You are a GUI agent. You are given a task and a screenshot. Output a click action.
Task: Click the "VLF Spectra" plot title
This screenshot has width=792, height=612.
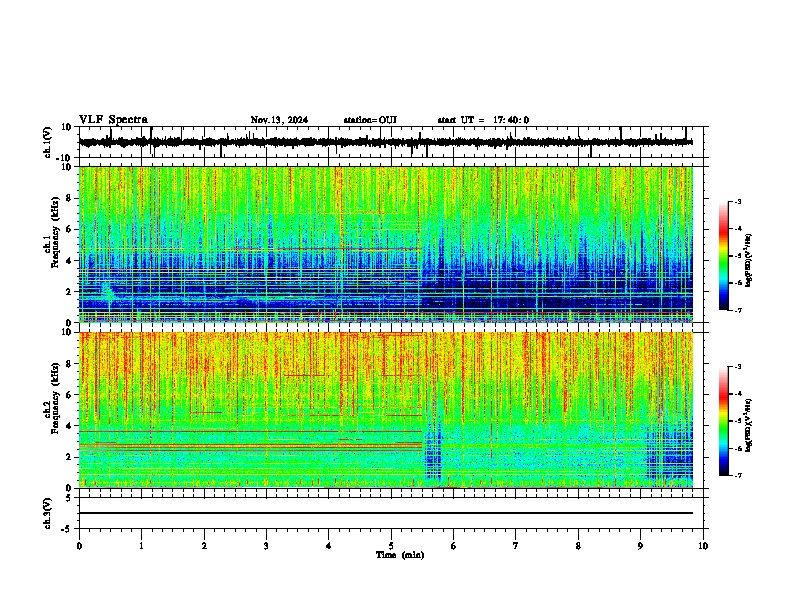tap(113, 120)
